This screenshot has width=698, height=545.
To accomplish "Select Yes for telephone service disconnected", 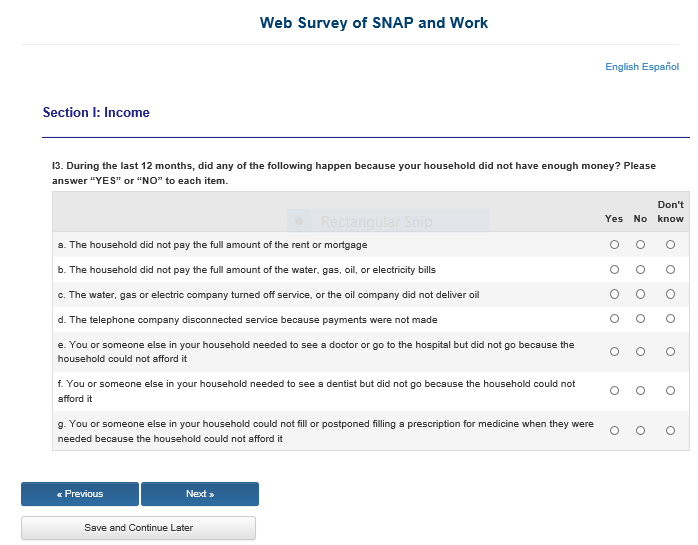I will tap(614, 320).
